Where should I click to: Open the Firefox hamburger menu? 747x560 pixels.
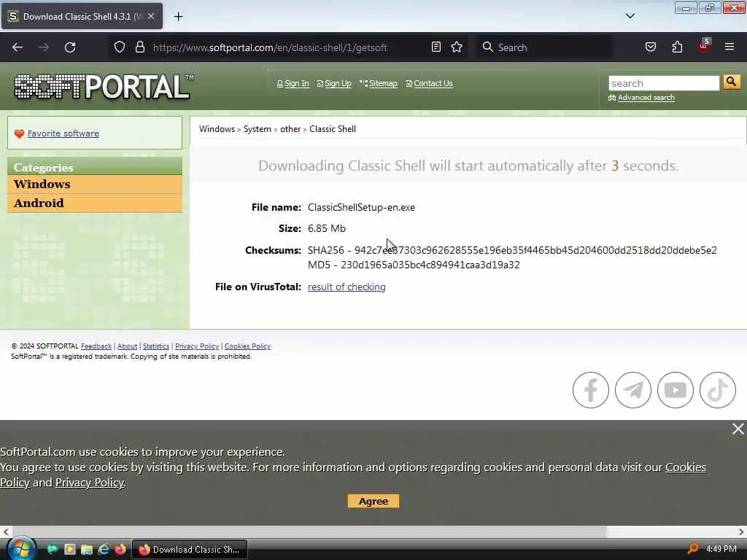(729, 47)
